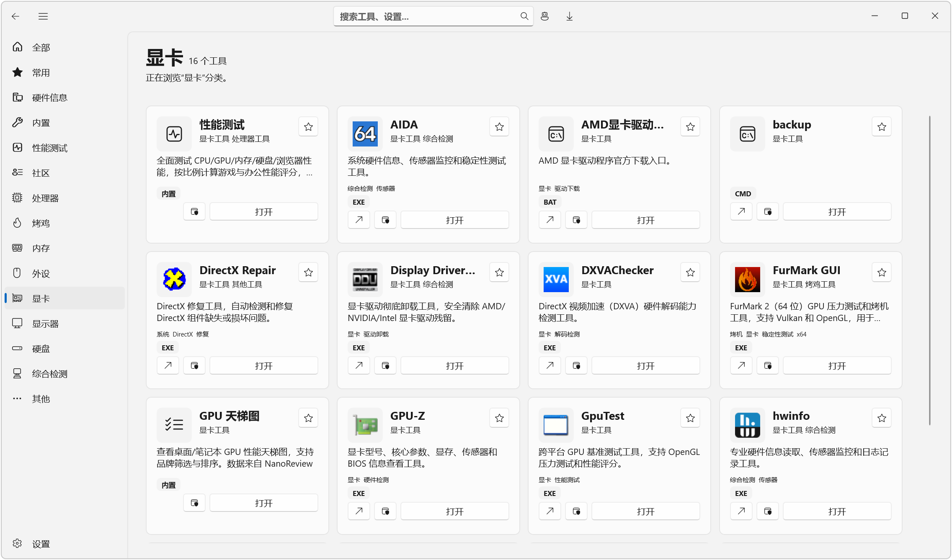Click the DXVAChecker XVA app icon

pyautogui.click(x=556, y=280)
